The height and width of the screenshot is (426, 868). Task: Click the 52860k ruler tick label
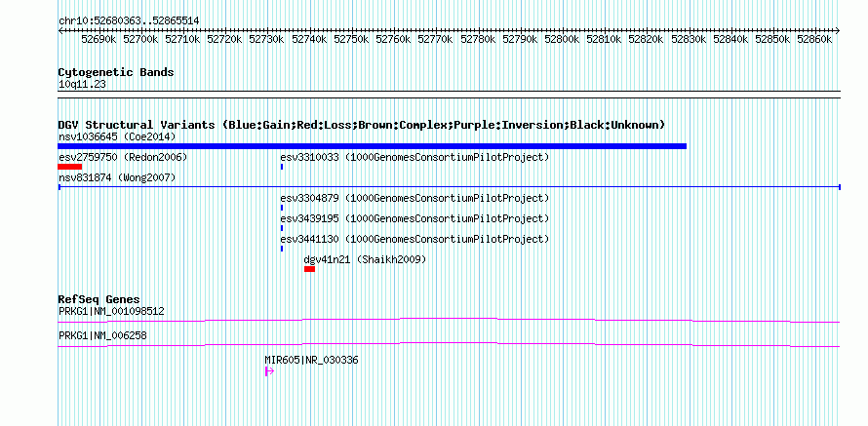click(815, 39)
